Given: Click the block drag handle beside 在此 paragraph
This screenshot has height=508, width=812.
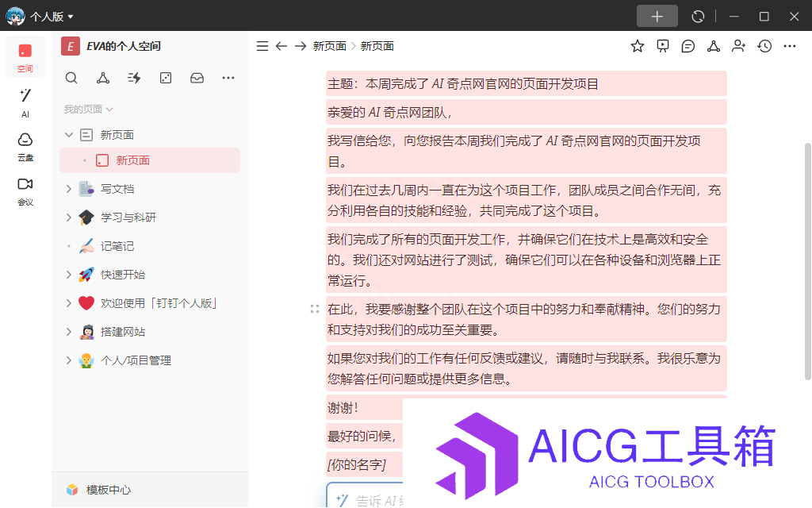Looking at the screenshot, I should click(x=314, y=309).
